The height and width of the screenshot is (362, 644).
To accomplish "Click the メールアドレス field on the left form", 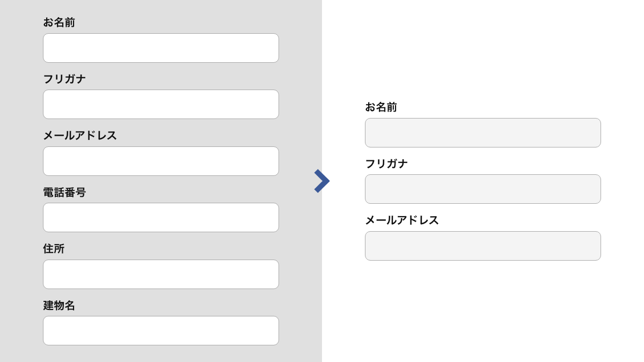I will (161, 161).
